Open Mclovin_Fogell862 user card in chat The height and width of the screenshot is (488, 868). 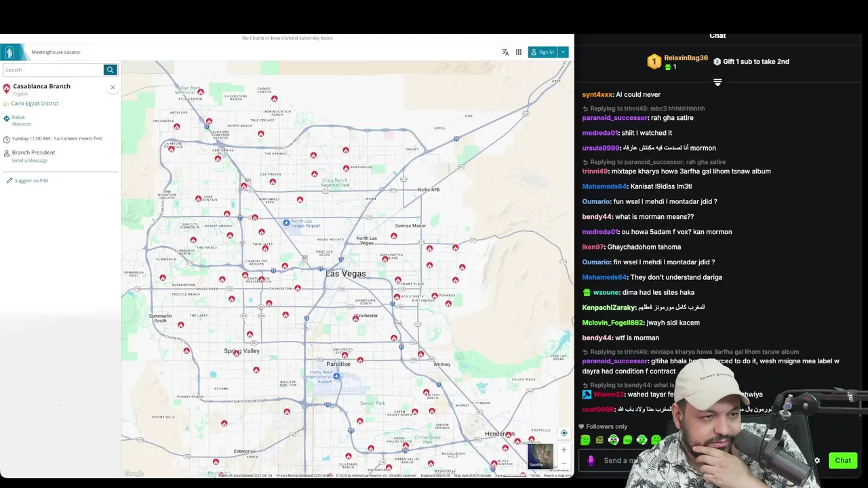coord(612,323)
